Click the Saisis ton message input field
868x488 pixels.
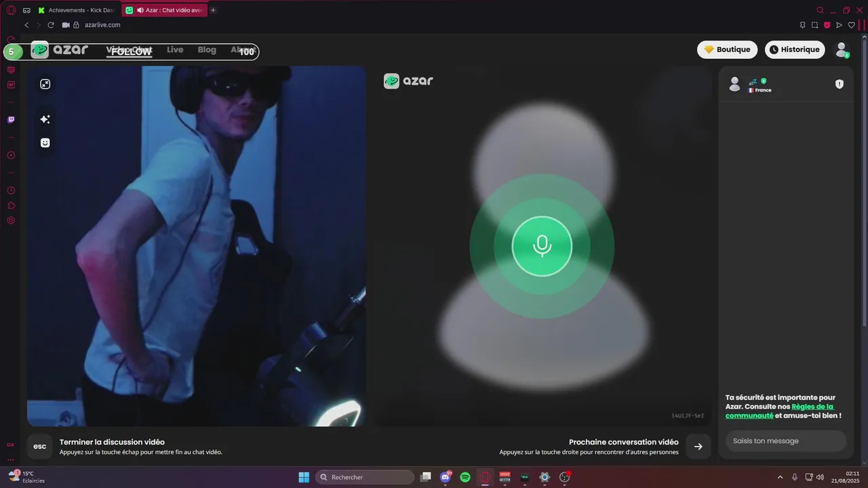coord(786,441)
